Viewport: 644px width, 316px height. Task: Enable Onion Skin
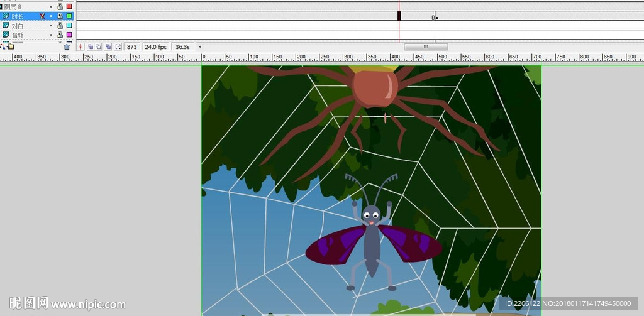click(x=91, y=46)
